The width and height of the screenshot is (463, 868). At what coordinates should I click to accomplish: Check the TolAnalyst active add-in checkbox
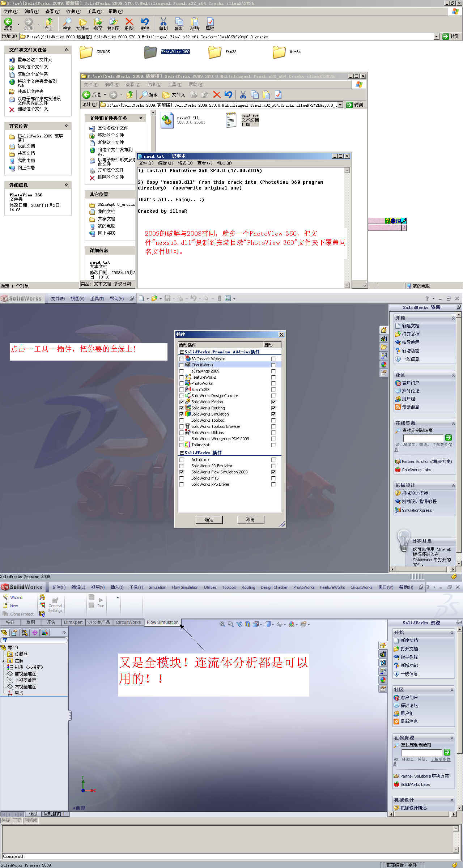tap(182, 445)
